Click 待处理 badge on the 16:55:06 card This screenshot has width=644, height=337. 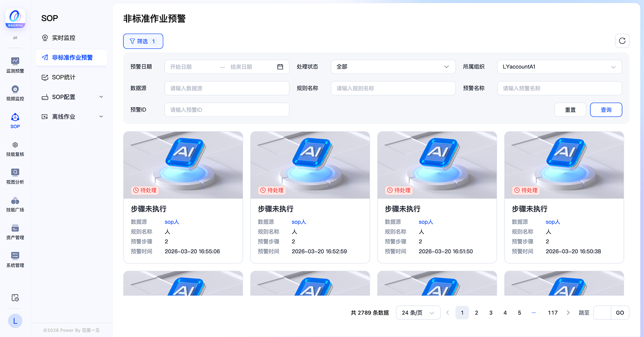(x=145, y=190)
